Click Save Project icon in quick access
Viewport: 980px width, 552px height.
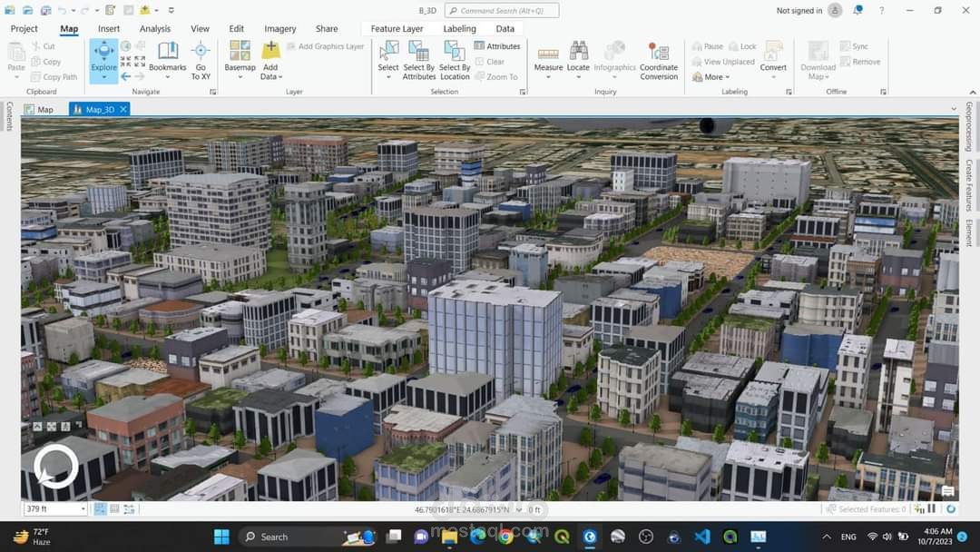[x=45, y=10]
